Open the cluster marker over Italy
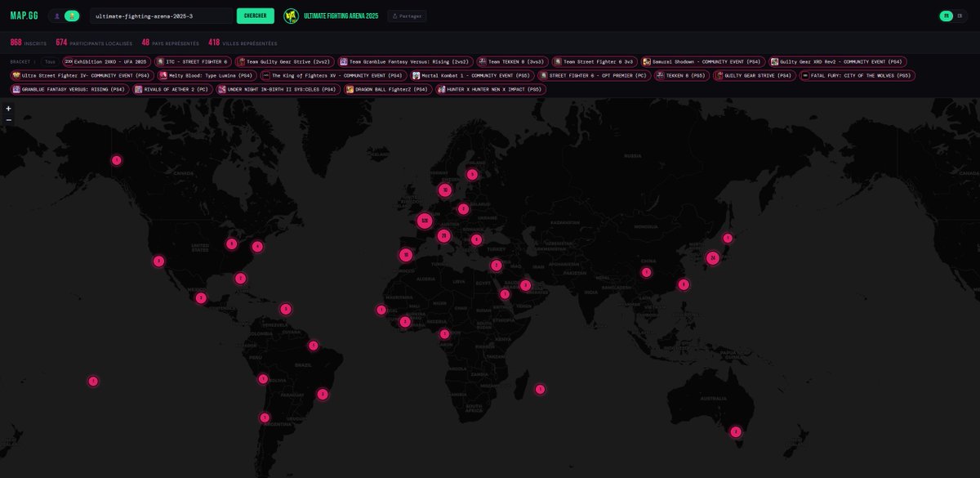Screen dimensions: 980x478 pos(444,236)
